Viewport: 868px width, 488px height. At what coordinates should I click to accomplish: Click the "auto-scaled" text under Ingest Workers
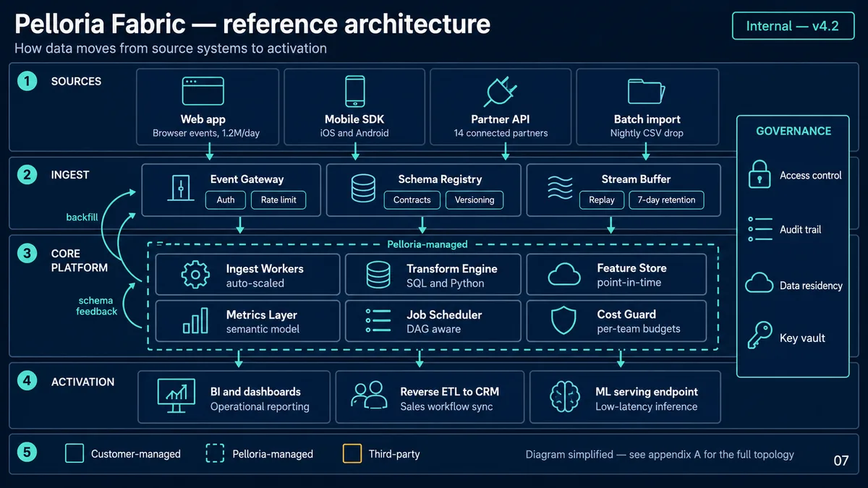coord(255,283)
